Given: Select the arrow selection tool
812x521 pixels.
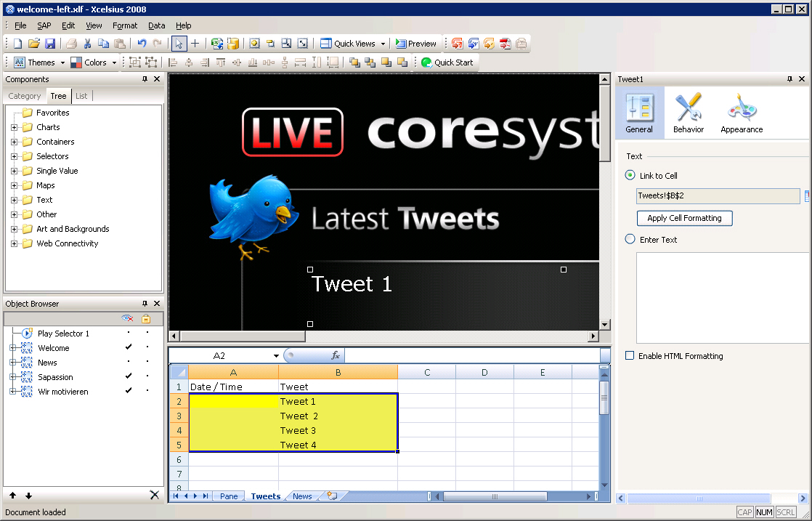Looking at the screenshot, I should (179, 44).
